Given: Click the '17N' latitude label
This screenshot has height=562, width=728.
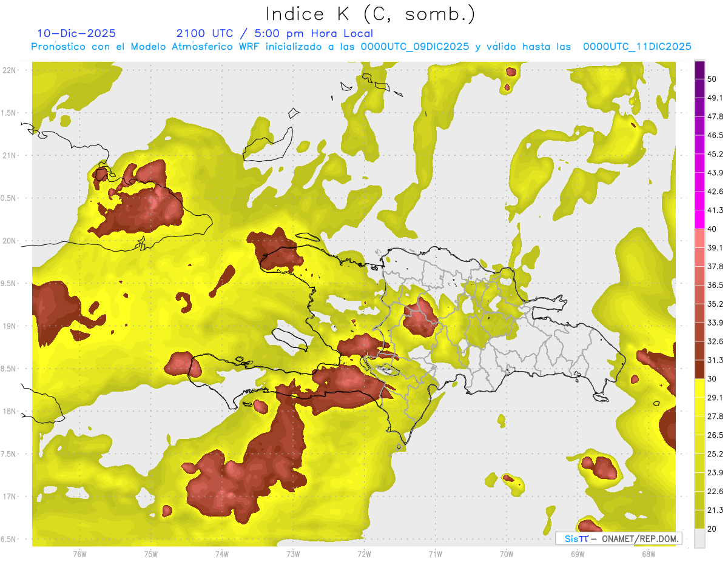Looking at the screenshot, I should click(10, 497).
